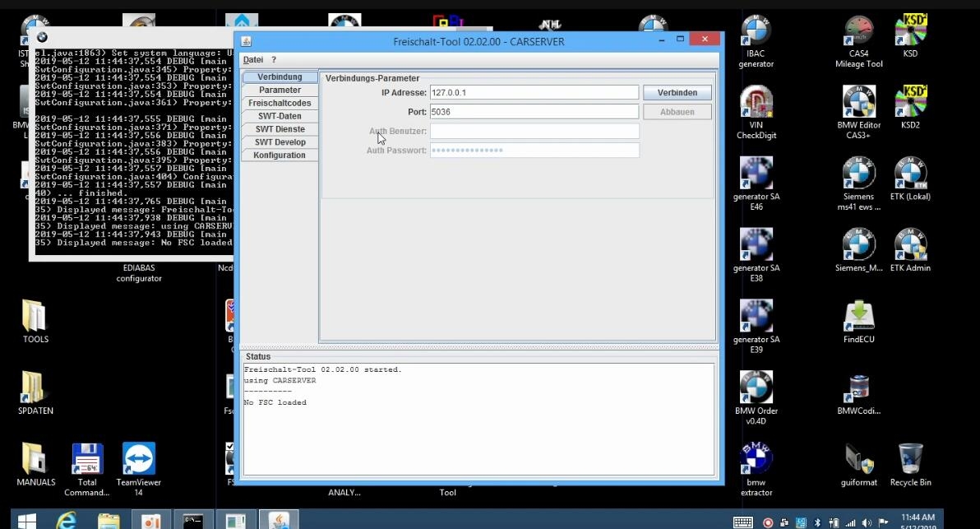
Task: Open the VIN CheckDigit utility
Action: (x=755, y=105)
